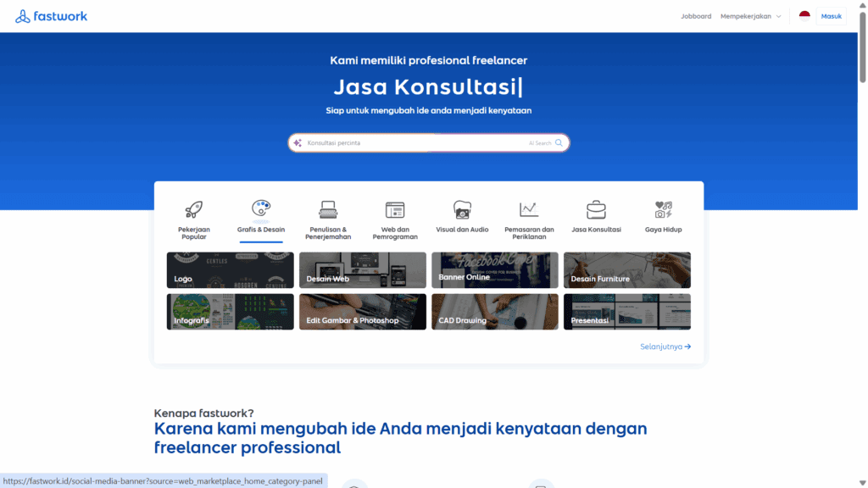
Task: Open the Edit Gambar & Photoshop thumbnail
Action: click(x=362, y=312)
